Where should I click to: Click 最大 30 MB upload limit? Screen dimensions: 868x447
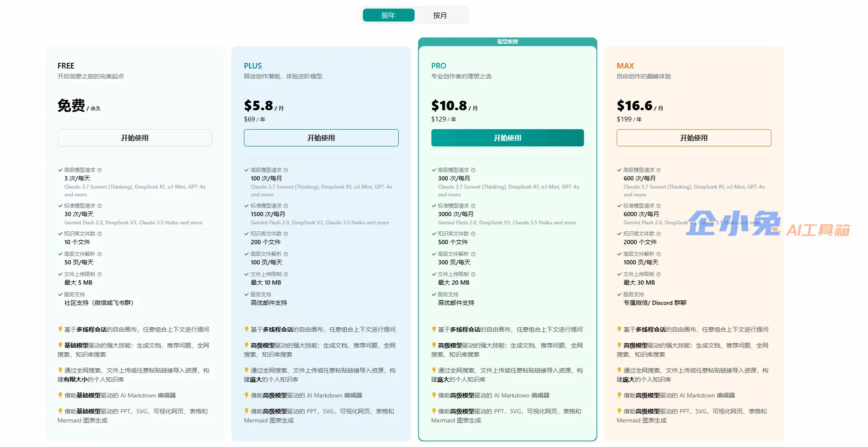pyautogui.click(x=639, y=282)
